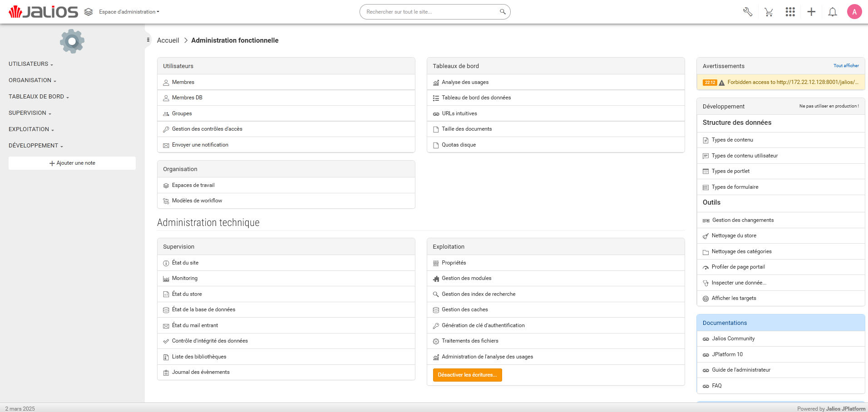Click the Désactiver les écritures button

click(467, 375)
